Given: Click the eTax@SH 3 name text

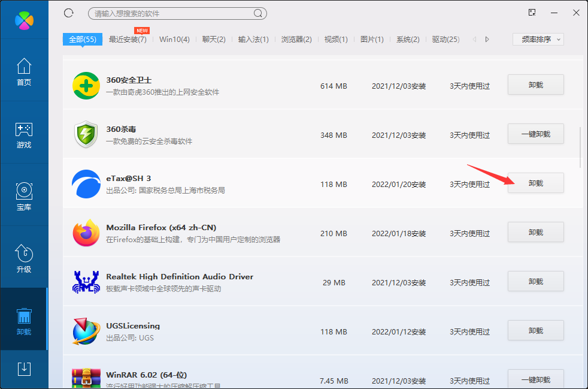Looking at the screenshot, I should (x=129, y=179).
